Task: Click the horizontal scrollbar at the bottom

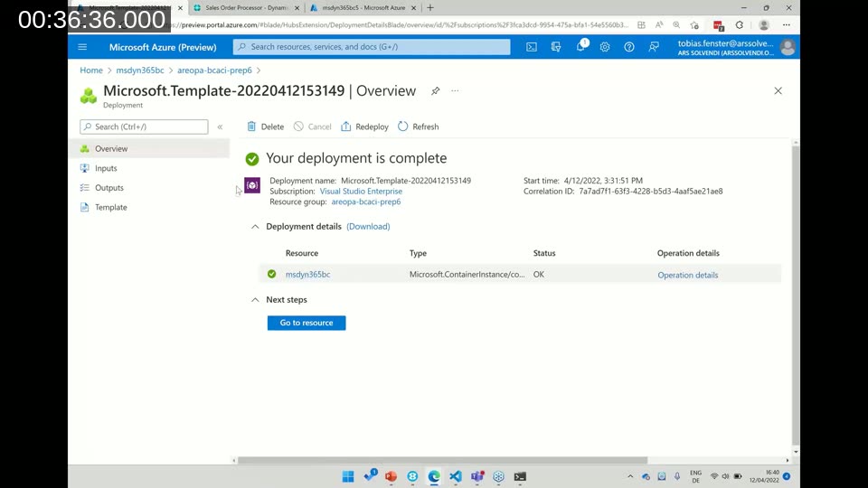Action: [442, 460]
